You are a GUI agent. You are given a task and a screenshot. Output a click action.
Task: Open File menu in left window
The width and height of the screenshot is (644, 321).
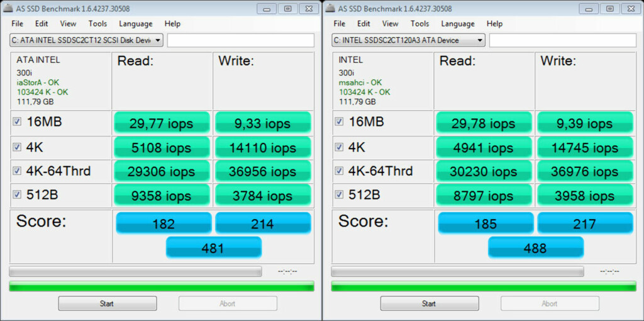pyautogui.click(x=17, y=24)
